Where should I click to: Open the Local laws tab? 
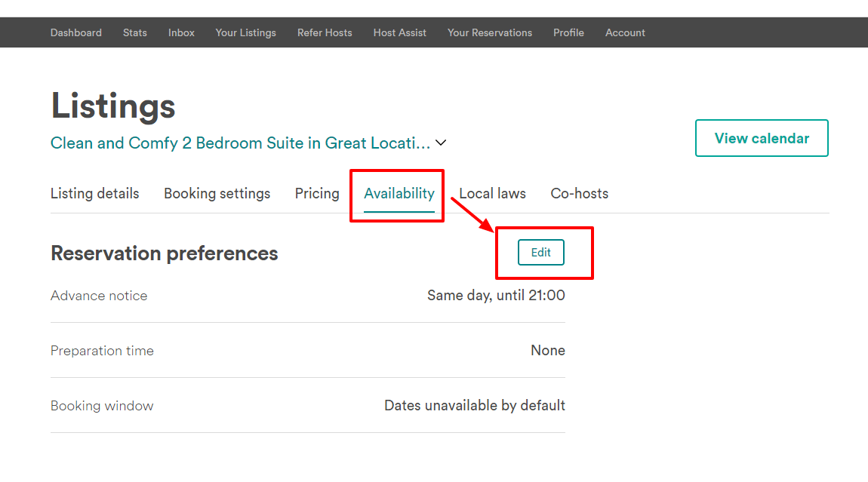click(493, 194)
